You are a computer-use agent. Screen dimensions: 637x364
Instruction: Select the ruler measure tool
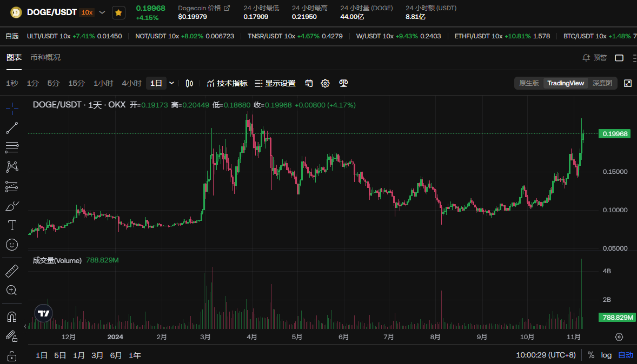click(x=12, y=271)
